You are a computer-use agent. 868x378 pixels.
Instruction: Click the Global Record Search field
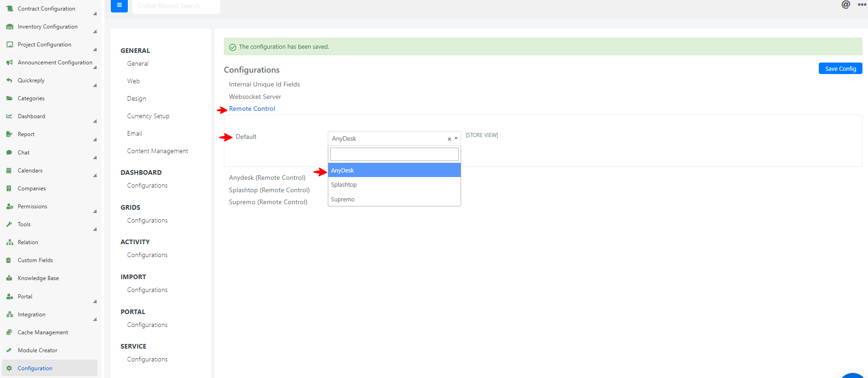tap(176, 6)
